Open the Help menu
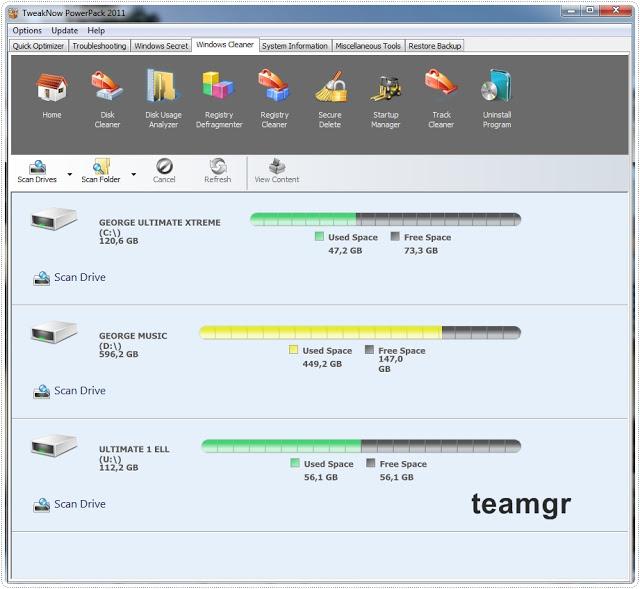 [x=96, y=31]
